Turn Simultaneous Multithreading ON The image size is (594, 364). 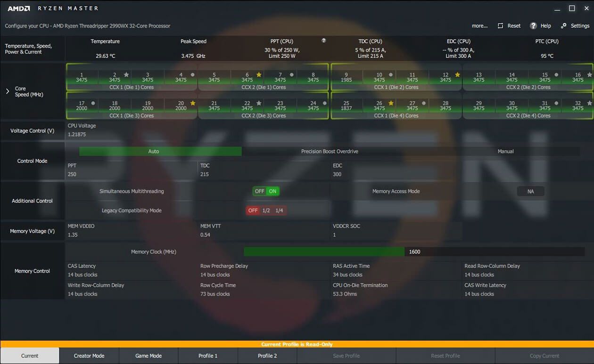tap(272, 191)
